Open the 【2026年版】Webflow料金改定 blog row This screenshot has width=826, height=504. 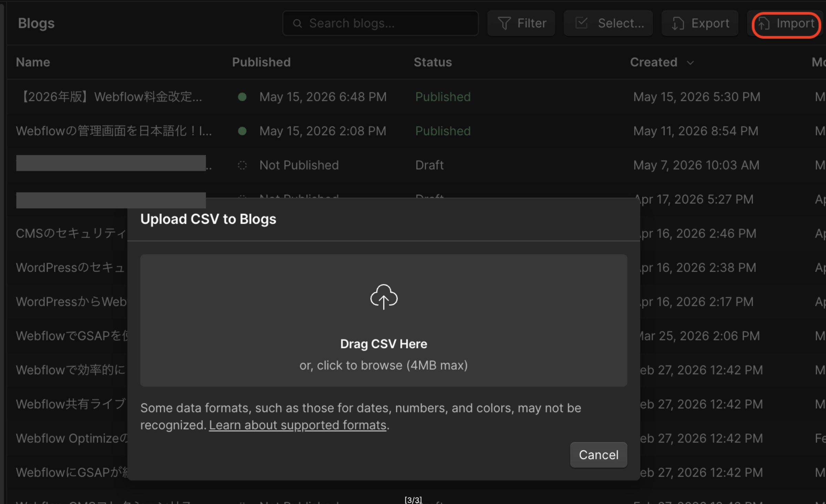click(x=416, y=97)
